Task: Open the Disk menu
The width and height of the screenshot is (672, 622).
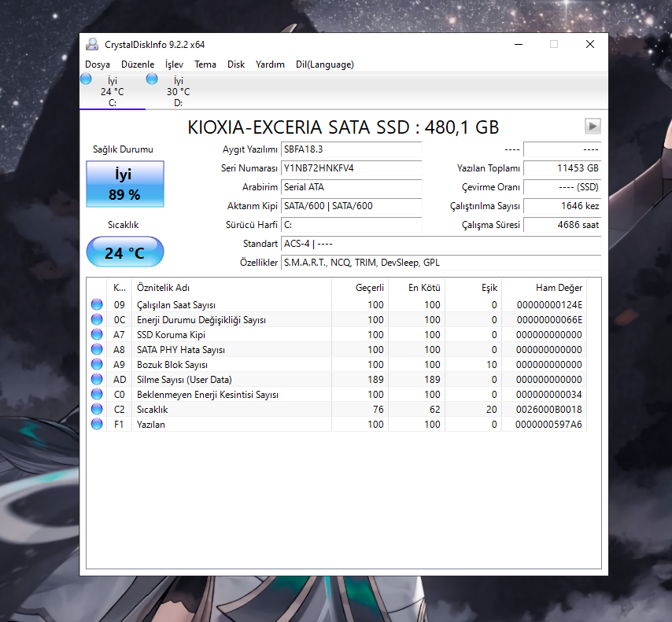Action: [x=236, y=64]
